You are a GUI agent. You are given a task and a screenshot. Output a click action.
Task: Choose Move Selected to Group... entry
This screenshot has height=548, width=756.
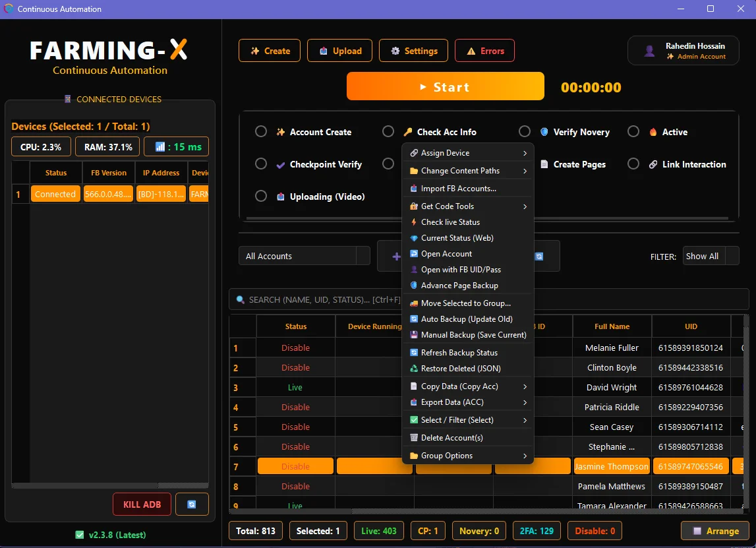(x=468, y=303)
